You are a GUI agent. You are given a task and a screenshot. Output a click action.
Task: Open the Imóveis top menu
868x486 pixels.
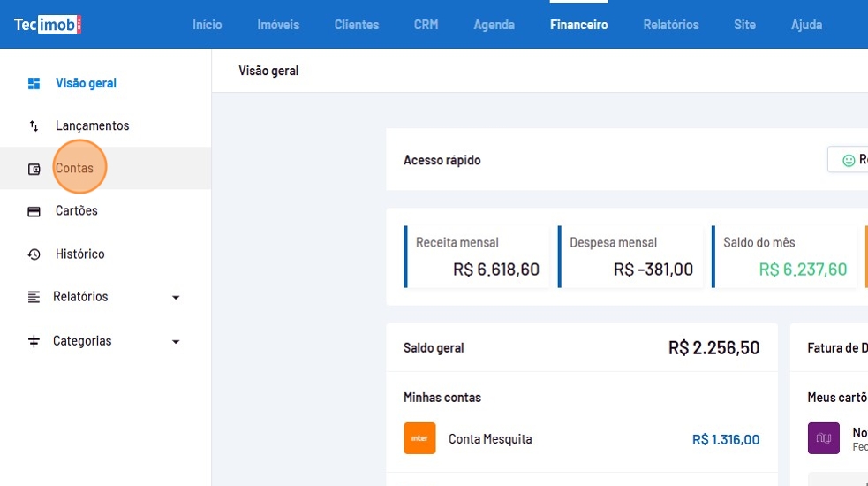click(278, 25)
